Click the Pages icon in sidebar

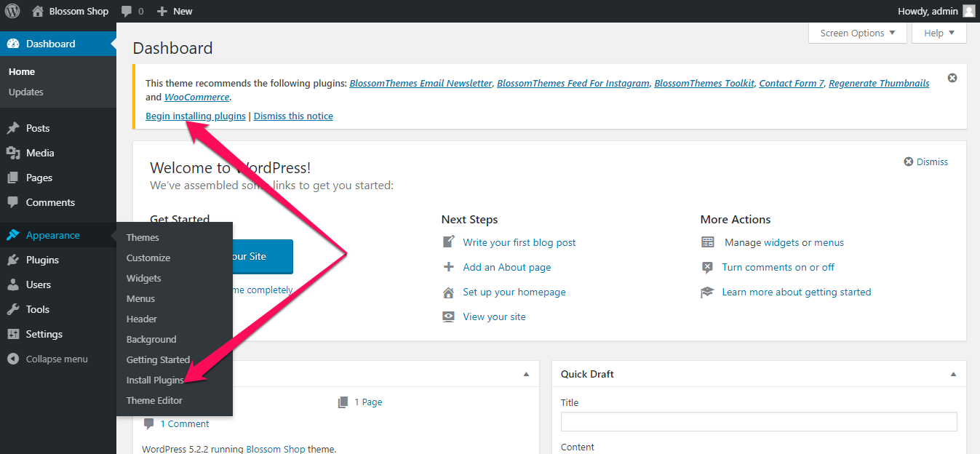coord(13,178)
